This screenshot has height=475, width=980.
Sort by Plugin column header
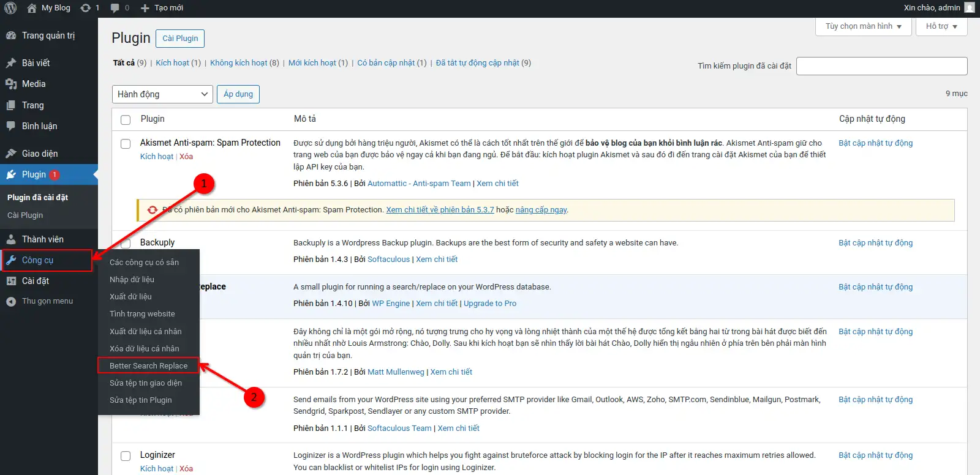(x=153, y=119)
